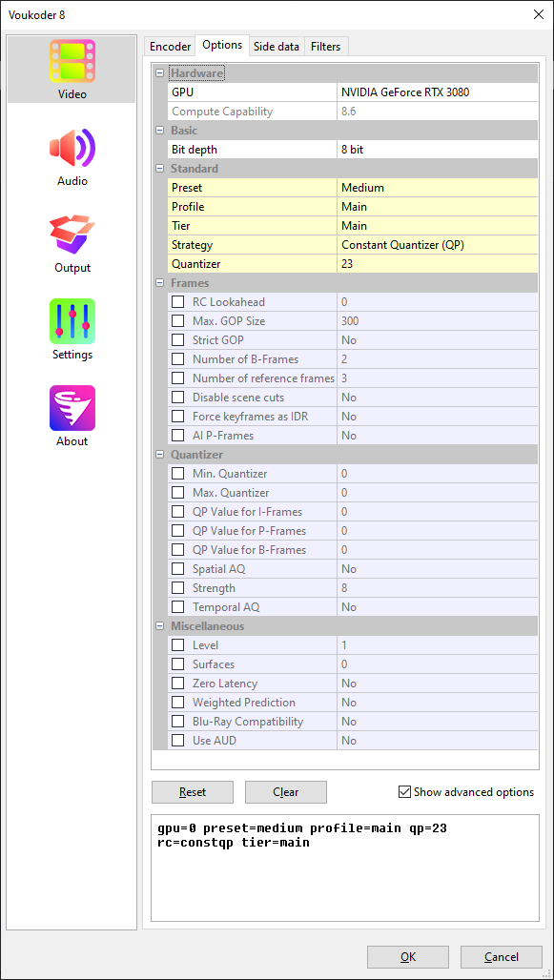
Task: Open the Audio speaker icon
Action: (x=72, y=148)
